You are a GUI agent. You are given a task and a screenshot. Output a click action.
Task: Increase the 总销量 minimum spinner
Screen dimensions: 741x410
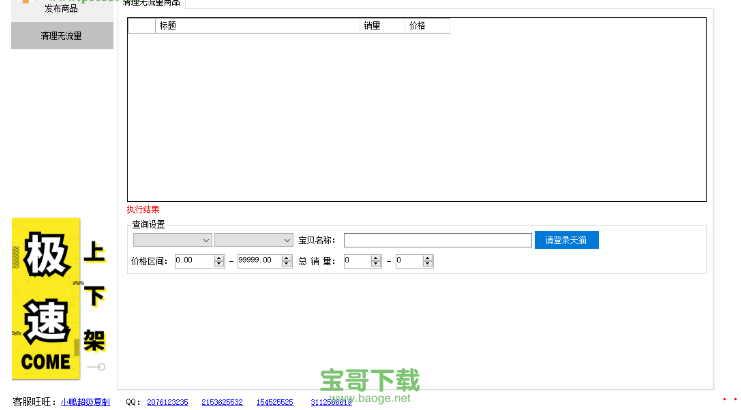(376, 258)
